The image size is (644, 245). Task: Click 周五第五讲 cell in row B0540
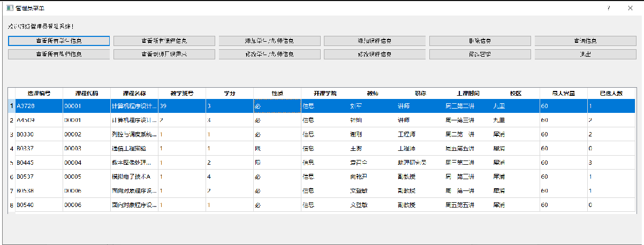click(x=468, y=204)
